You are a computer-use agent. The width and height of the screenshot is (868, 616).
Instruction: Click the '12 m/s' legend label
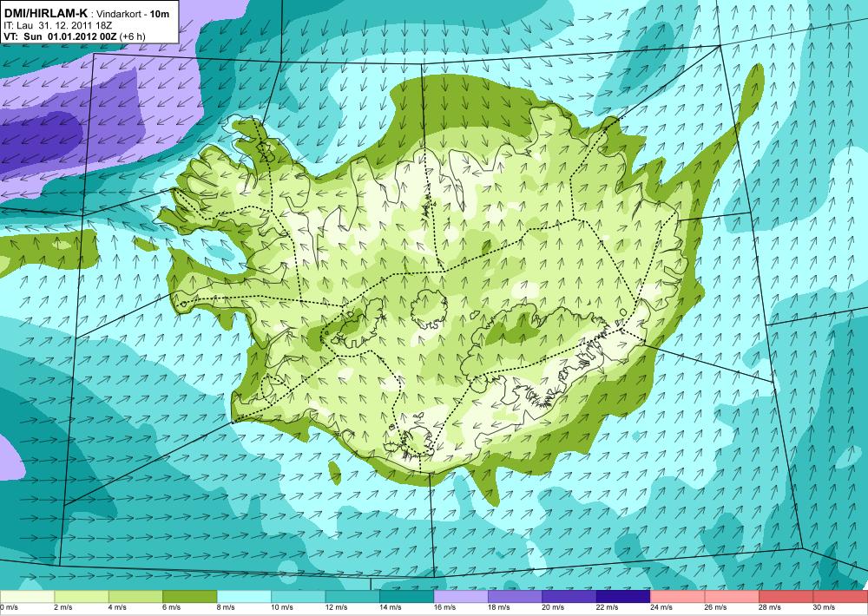(337, 607)
